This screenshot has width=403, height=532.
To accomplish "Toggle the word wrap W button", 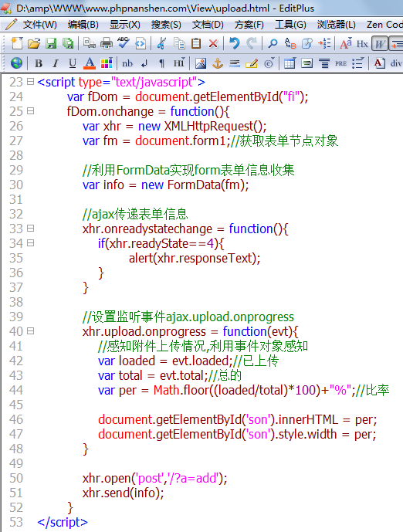I will click(x=380, y=44).
